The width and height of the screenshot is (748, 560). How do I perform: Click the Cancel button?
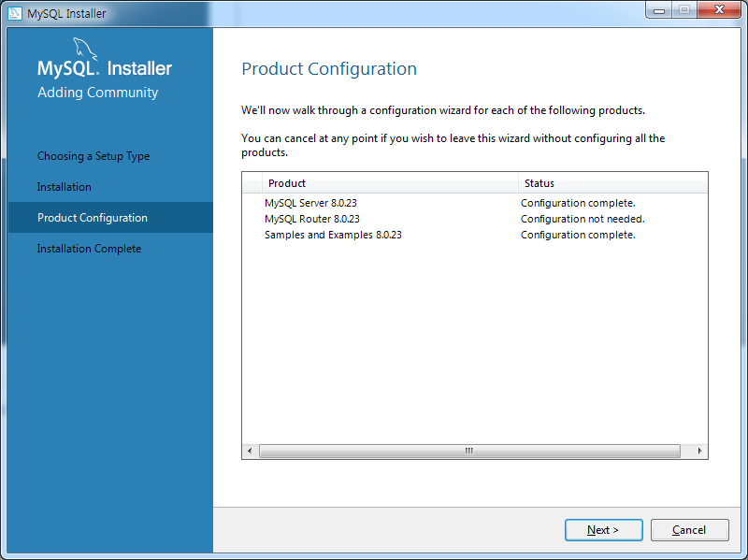[689, 530]
